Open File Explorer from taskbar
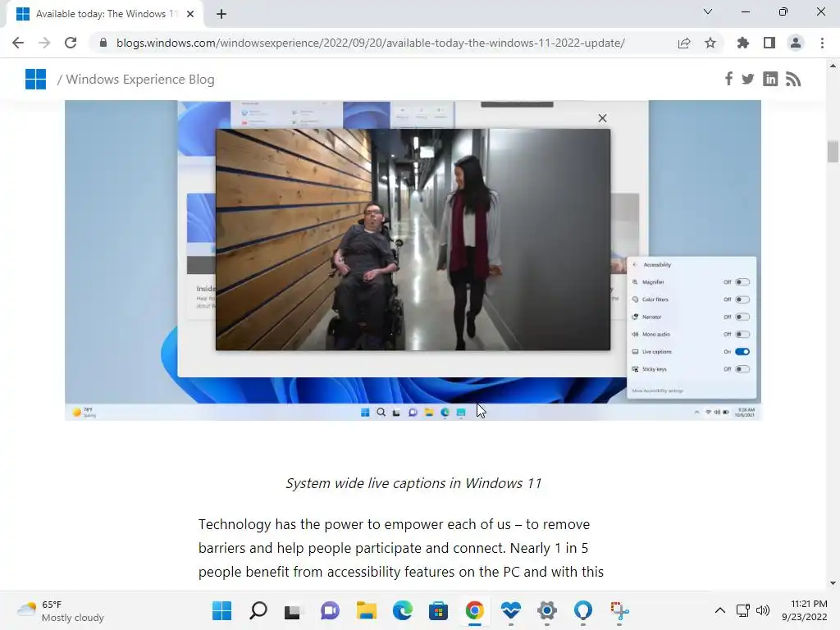The width and height of the screenshot is (840, 630). pyautogui.click(x=367, y=610)
